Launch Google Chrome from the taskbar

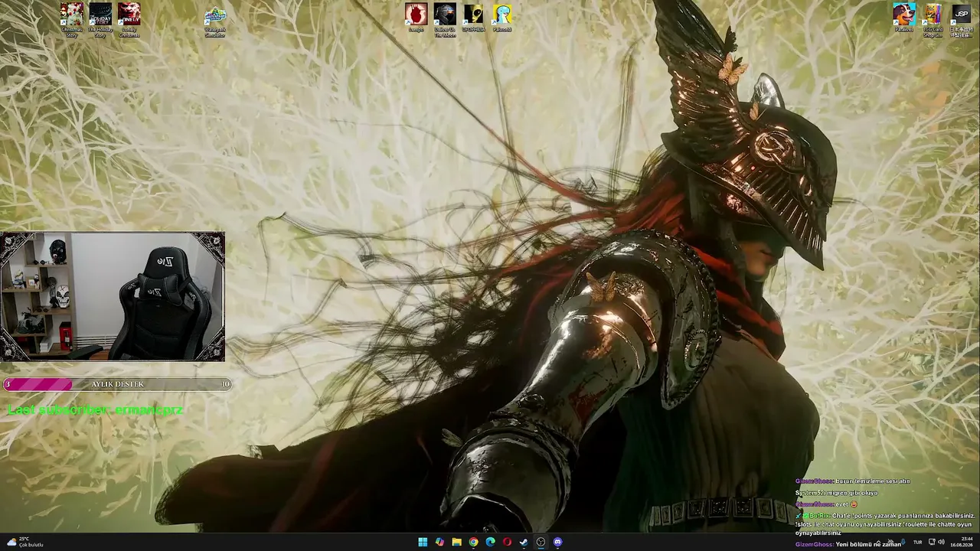coord(473,542)
